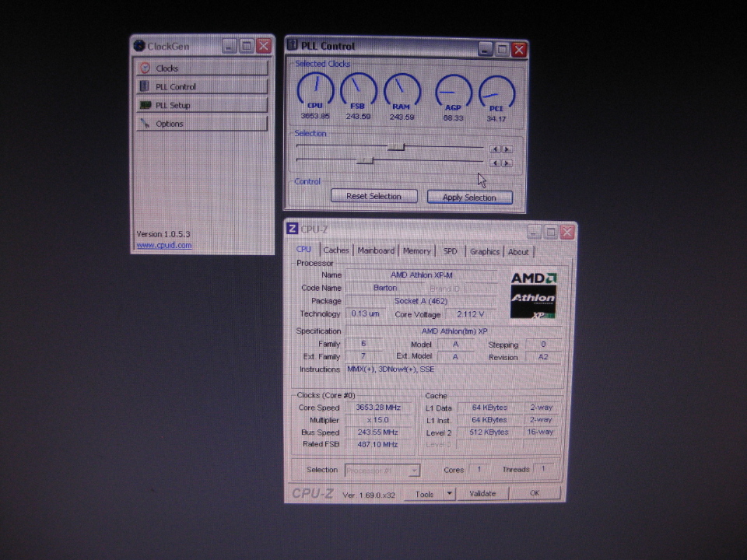The height and width of the screenshot is (560, 747).
Task: Click the ClockGen title bar icon
Action: [139, 46]
